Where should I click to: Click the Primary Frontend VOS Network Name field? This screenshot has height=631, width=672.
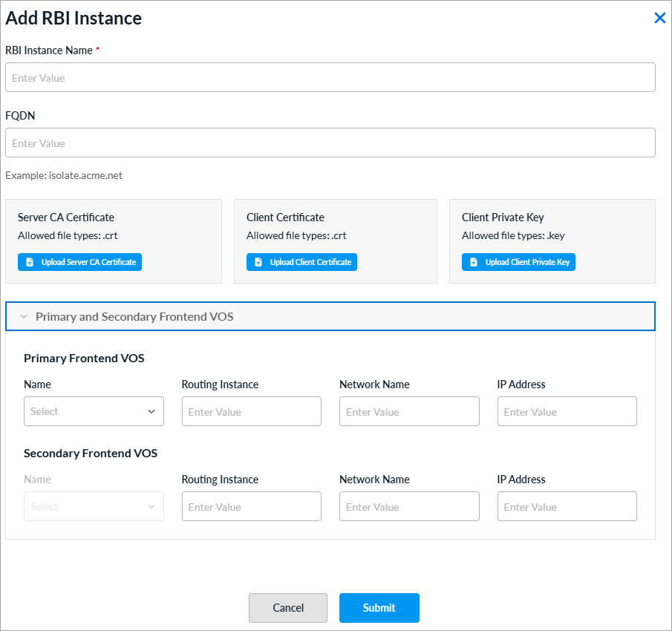click(409, 411)
